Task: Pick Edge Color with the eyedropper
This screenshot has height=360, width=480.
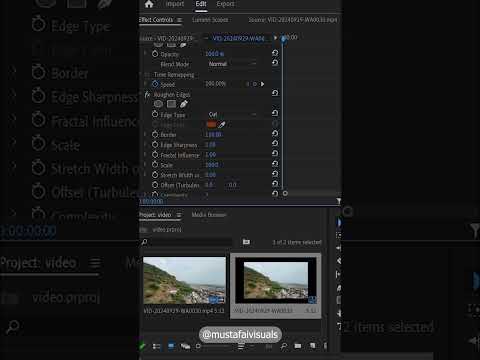Action: 222,125
